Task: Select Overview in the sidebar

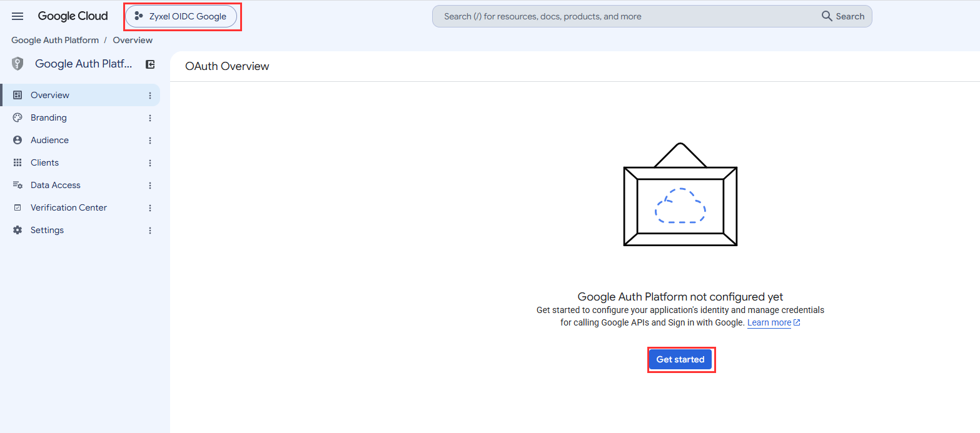Action: (x=80, y=95)
